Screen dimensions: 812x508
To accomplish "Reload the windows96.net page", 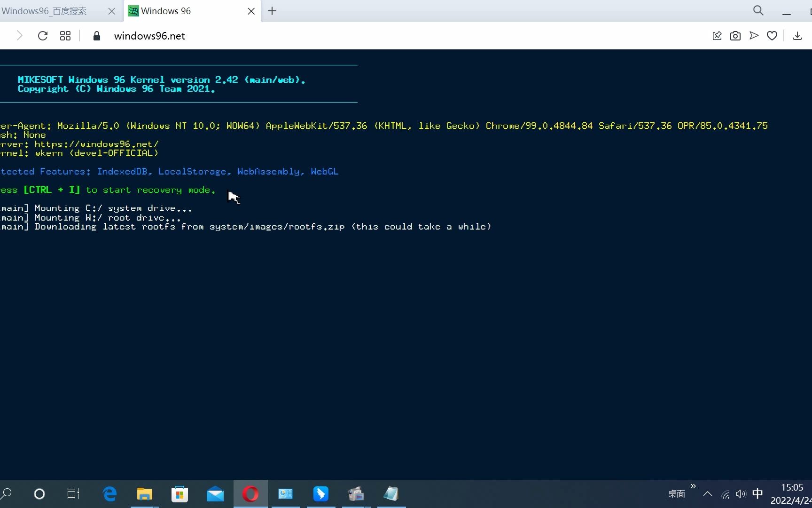I will pyautogui.click(x=43, y=36).
